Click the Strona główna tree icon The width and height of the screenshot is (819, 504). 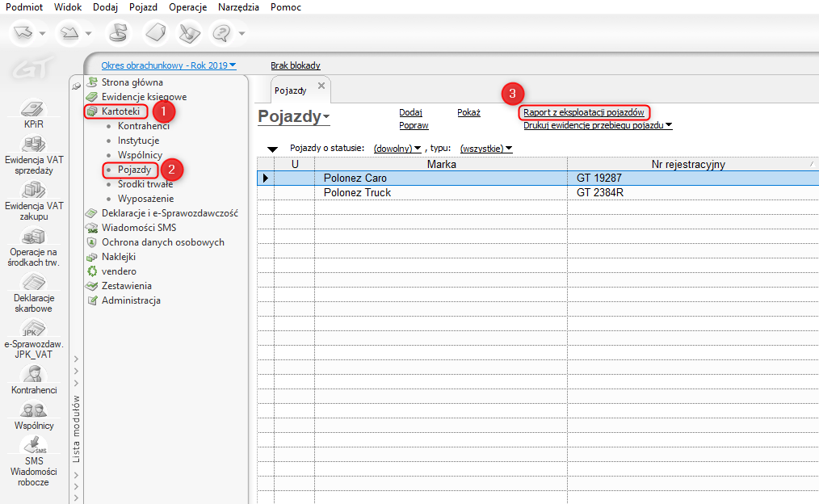point(92,82)
